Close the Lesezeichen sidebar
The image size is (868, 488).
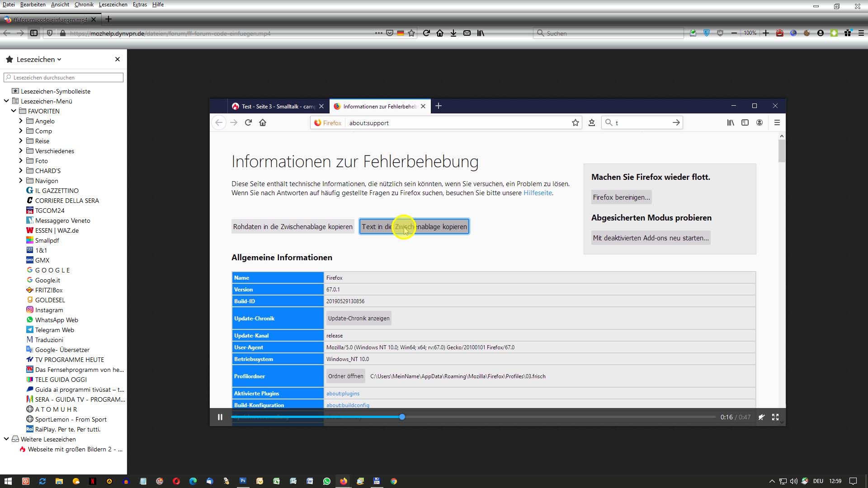[x=118, y=59]
